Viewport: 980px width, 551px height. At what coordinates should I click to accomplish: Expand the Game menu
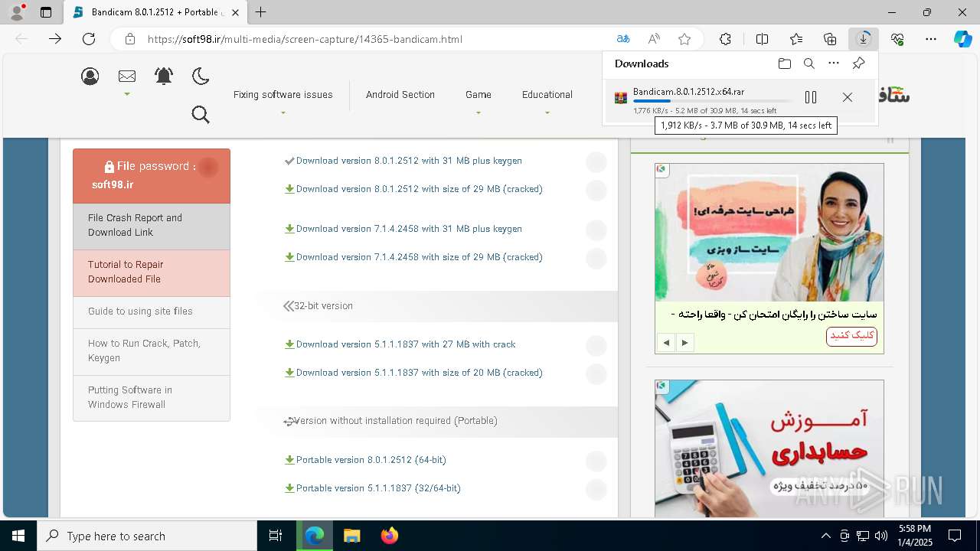pos(479,95)
